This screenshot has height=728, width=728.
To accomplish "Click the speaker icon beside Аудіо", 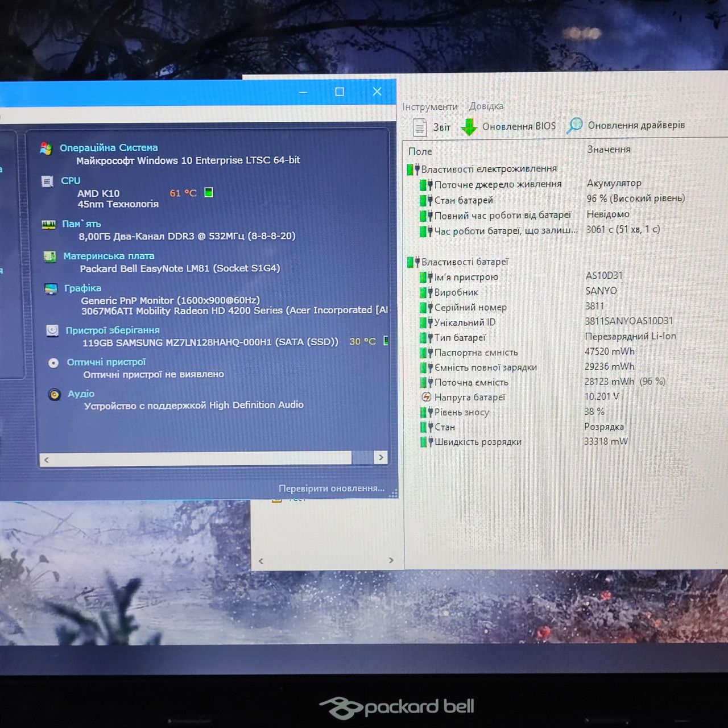I will (55, 395).
